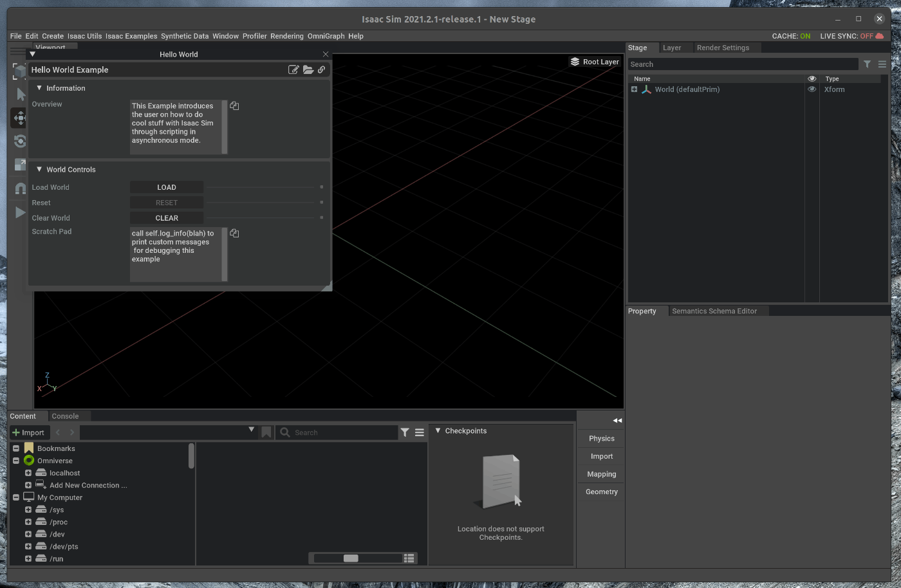Open the Content path dropdown arrow
This screenshot has width=901, height=588.
(252, 430)
